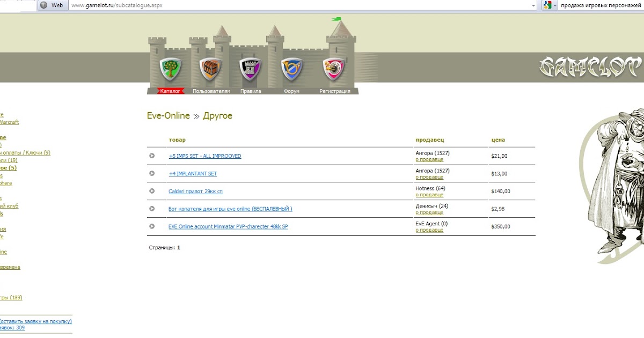Click seller name 'Денисыч (24)'
Image resolution: width=644 pixels, height=338 pixels.
432,206
